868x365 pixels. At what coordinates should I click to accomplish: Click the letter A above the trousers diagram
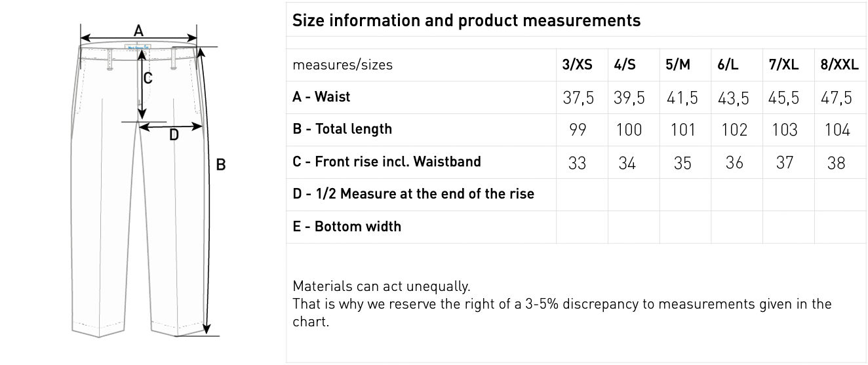[x=138, y=30]
